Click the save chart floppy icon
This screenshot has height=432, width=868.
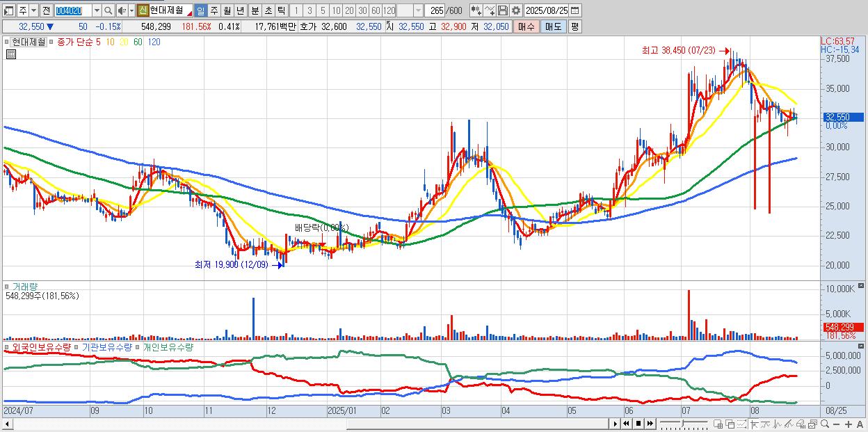503,10
